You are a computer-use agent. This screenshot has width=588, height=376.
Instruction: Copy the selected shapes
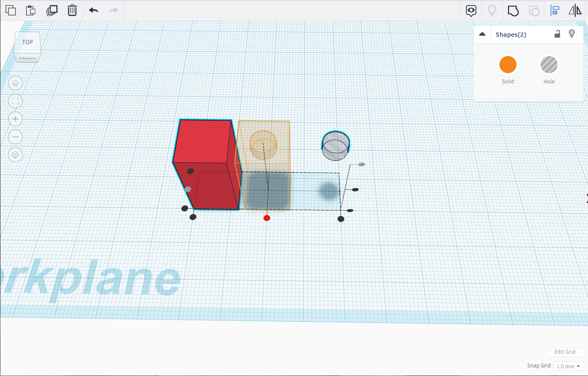pyautogui.click(x=11, y=10)
